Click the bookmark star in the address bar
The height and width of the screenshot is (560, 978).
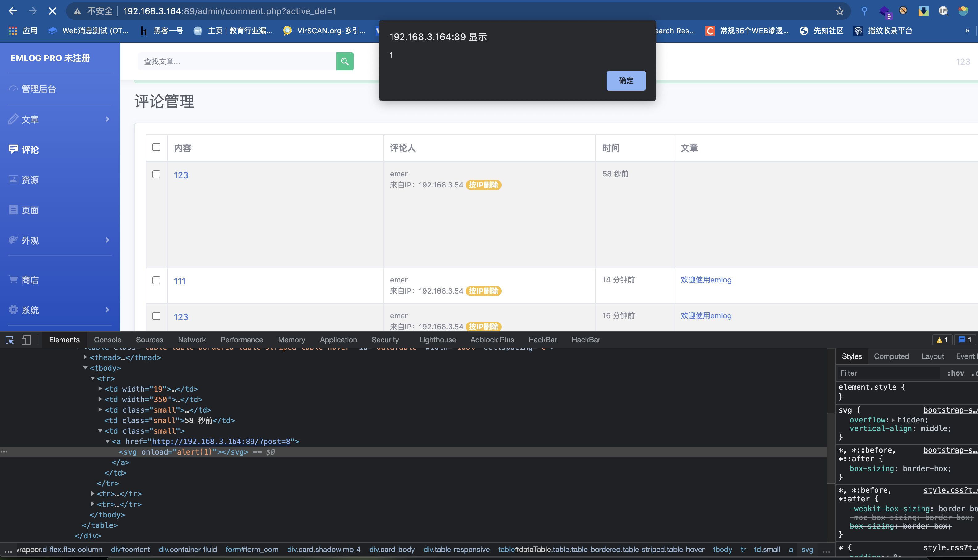[839, 11]
